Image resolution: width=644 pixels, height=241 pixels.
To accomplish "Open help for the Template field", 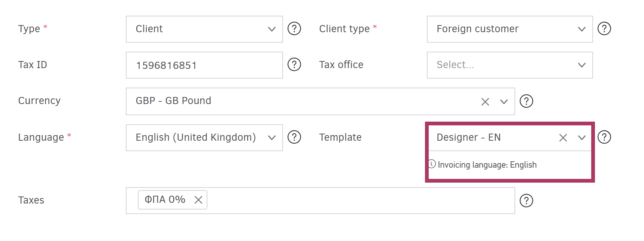I will (604, 137).
